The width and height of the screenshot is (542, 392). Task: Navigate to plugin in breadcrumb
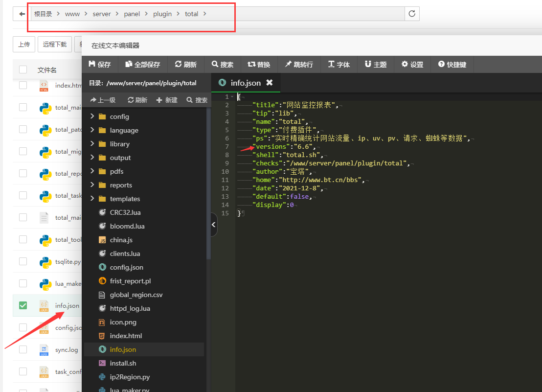162,14
